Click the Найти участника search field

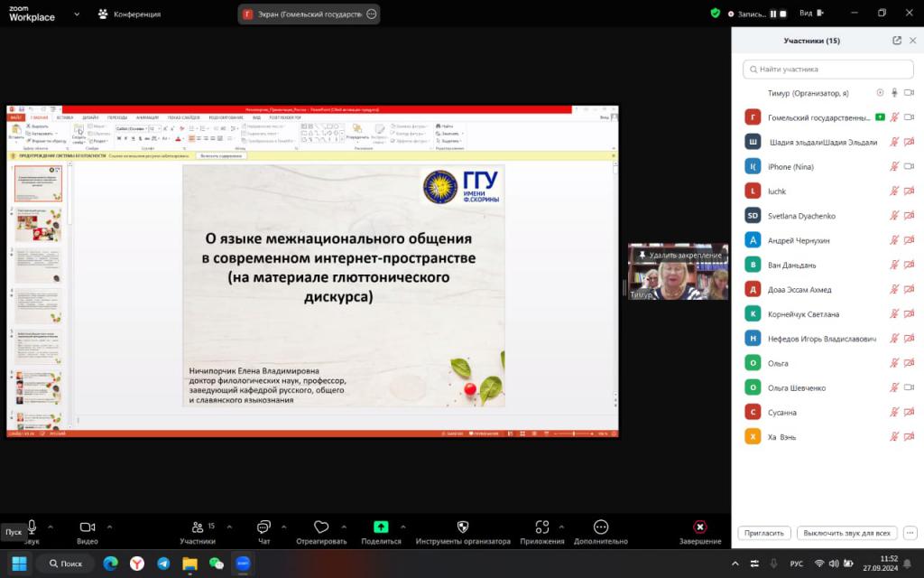click(826, 69)
